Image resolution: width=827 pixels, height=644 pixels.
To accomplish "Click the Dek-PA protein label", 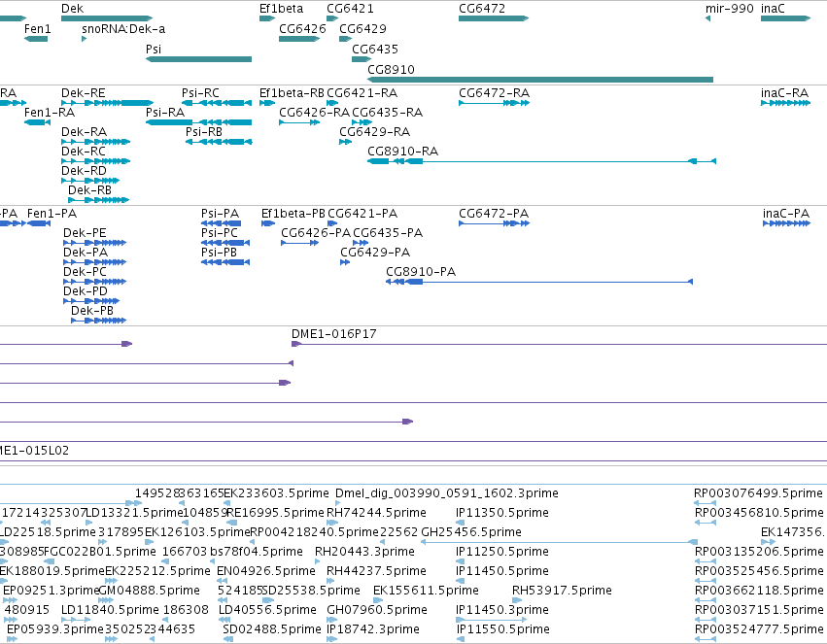I will click(x=86, y=253).
